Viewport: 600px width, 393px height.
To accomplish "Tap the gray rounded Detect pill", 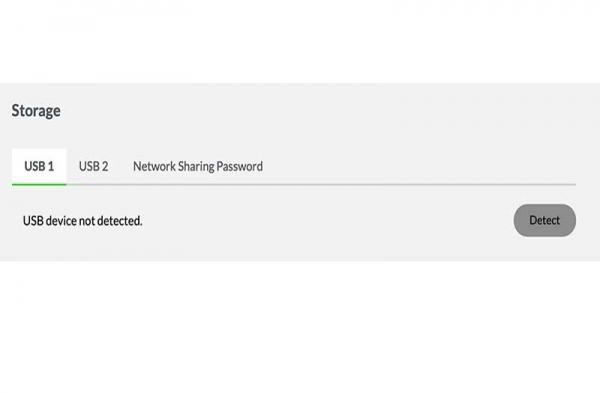I will 545,220.
